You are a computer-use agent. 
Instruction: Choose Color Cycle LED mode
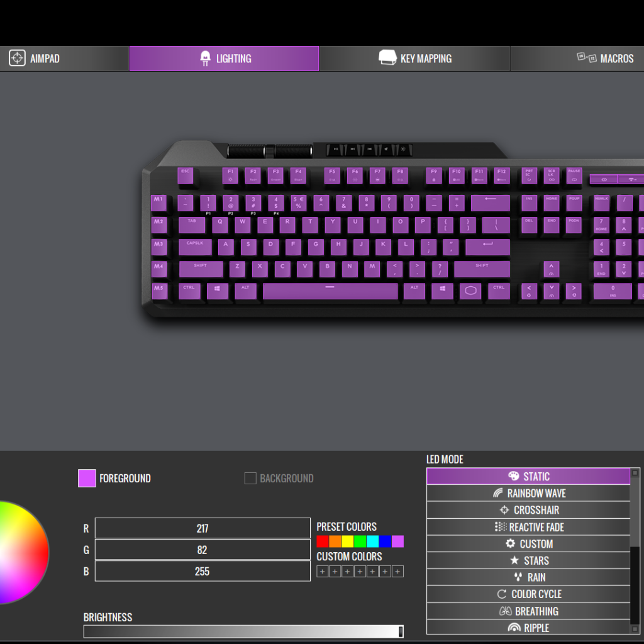(528, 594)
